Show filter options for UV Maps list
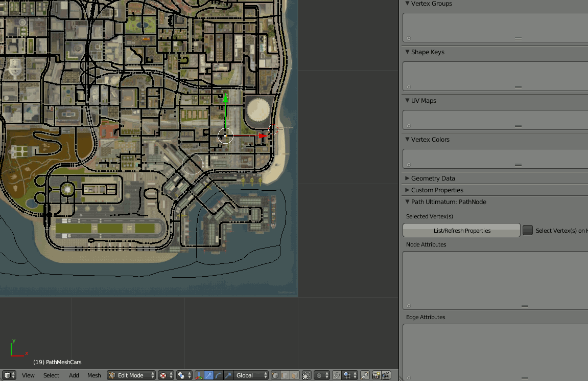 point(409,126)
